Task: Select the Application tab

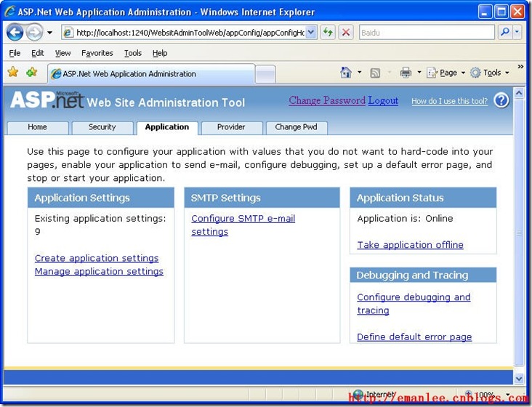Action: [167, 127]
